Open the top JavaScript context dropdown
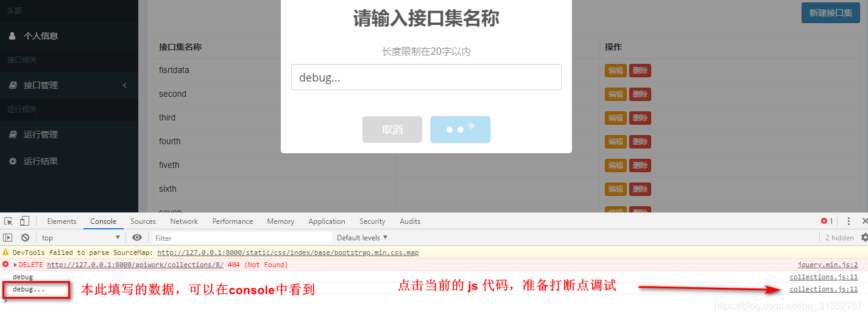The width and height of the screenshot is (868, 317). coord(80,238)
